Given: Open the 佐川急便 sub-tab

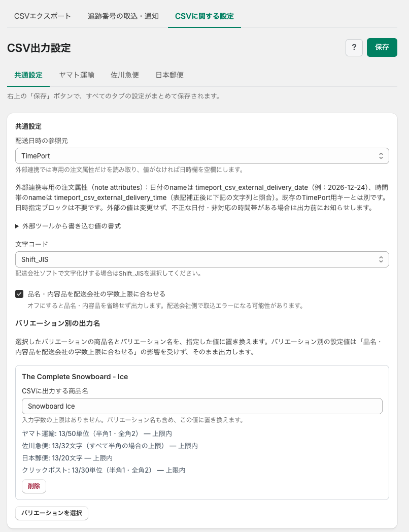Looking at the screenshot, I should point(125,75).
